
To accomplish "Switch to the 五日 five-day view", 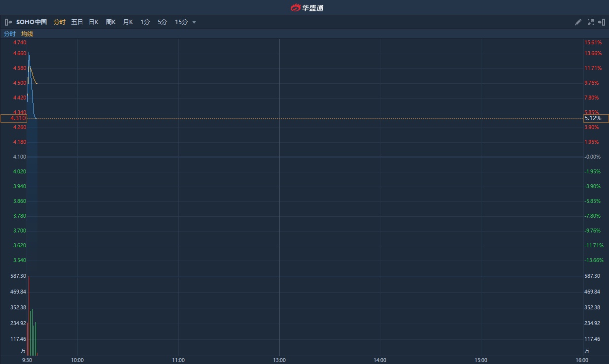I will point(77,22).
